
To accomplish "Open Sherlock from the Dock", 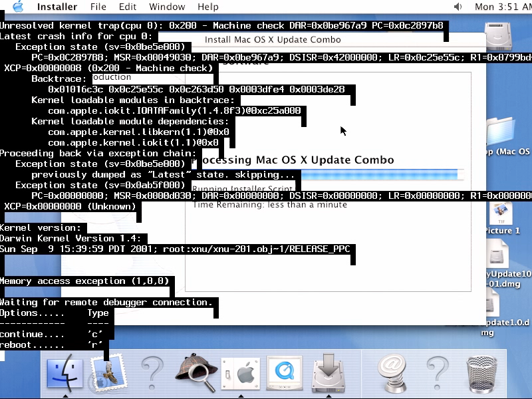I will [x=196, y=372].
